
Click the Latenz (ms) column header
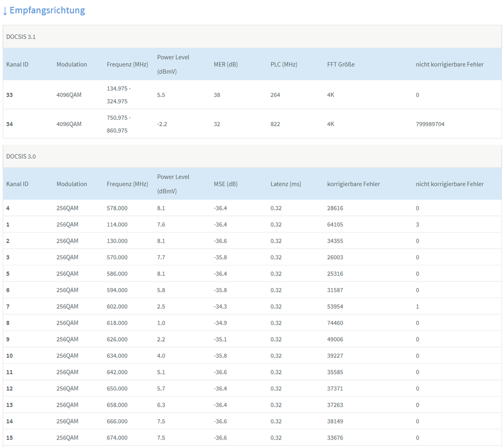coord(286,184)
